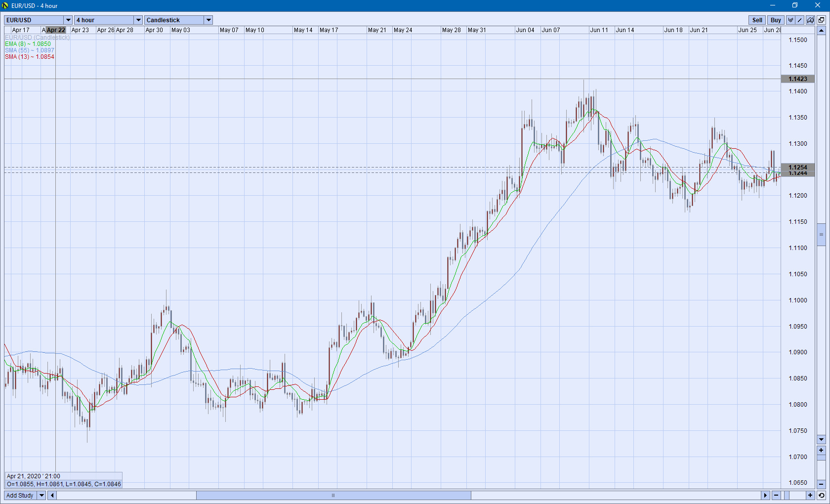Viewport: 830px width, 504px height.
Task: Zoom out horizontal time scale minus button
Action: [776, 495]
